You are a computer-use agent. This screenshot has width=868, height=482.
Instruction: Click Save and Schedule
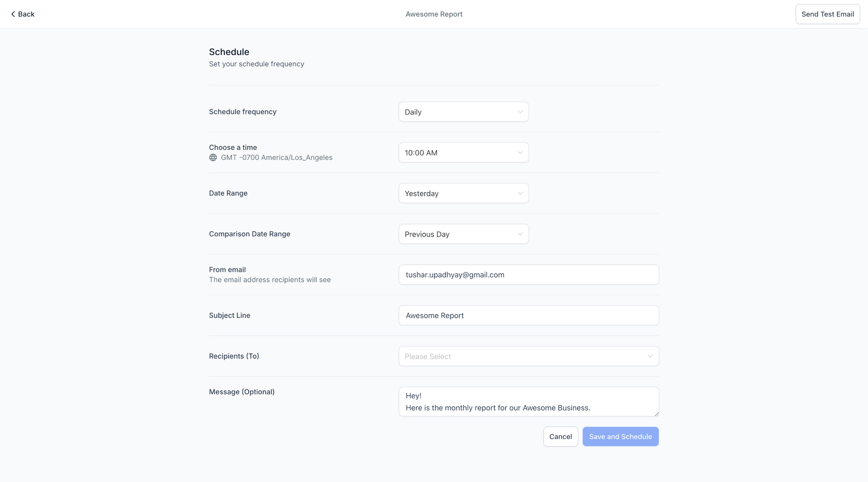(621, 436)
